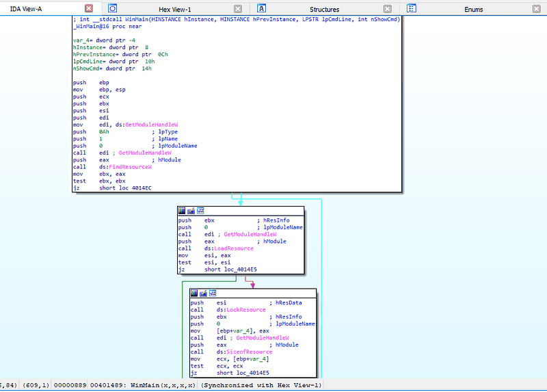Select the var_4 variable definition
Screen dimensions: 547x392
[x=104, y=40]
